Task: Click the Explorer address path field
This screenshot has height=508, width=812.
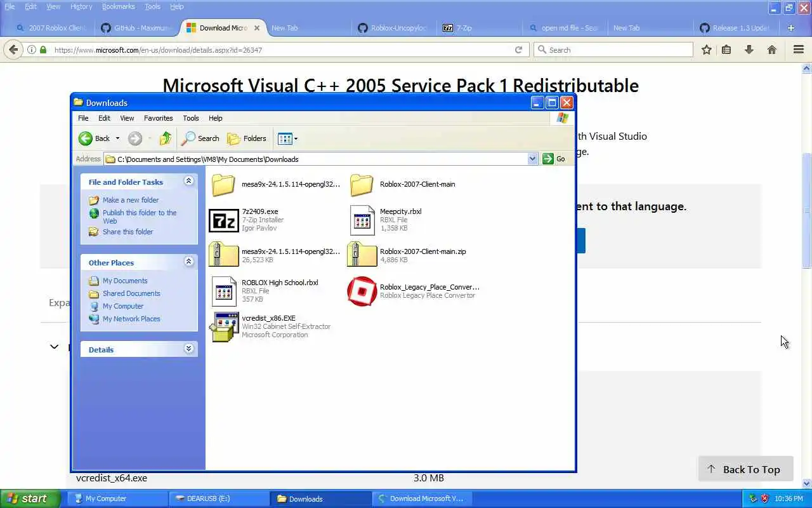Action: (x=321, y=159)
